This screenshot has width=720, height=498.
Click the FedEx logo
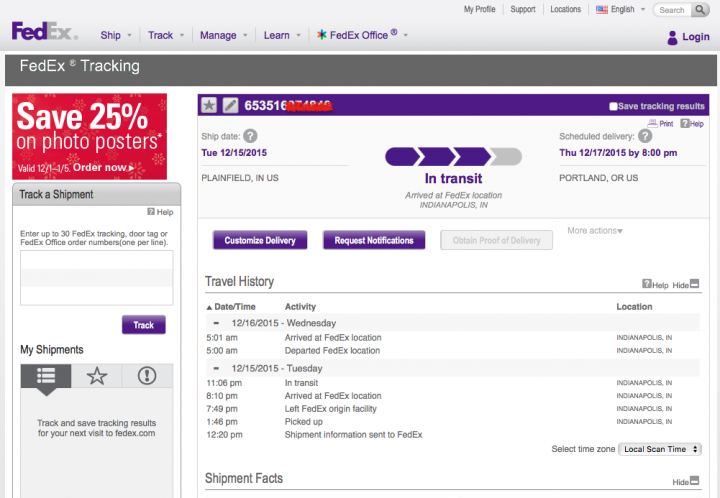click(x=45, y=31)
